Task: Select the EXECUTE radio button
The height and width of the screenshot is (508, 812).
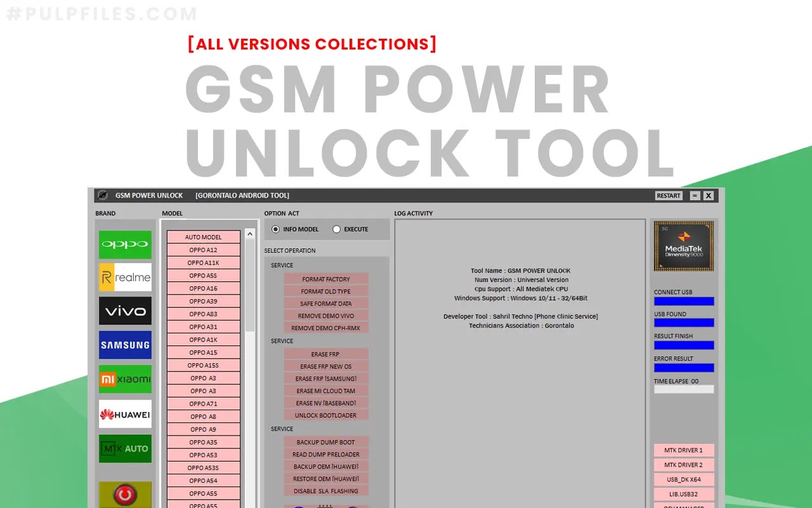Action: [336, 229]
